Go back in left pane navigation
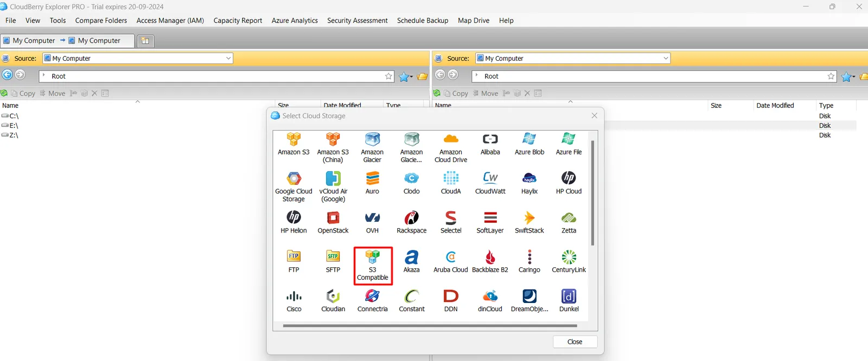868x361 pixels. point(8,75)
